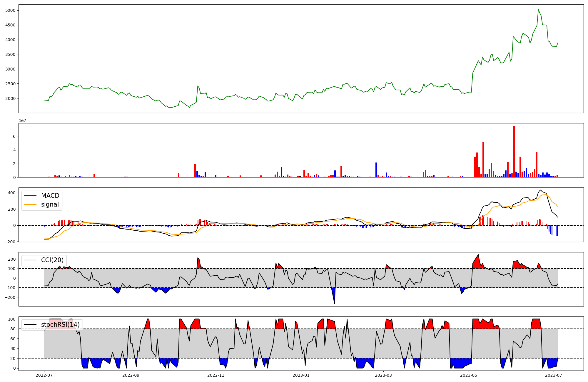
Task: Click the price peak near 5000
Action: pos(538,10)
